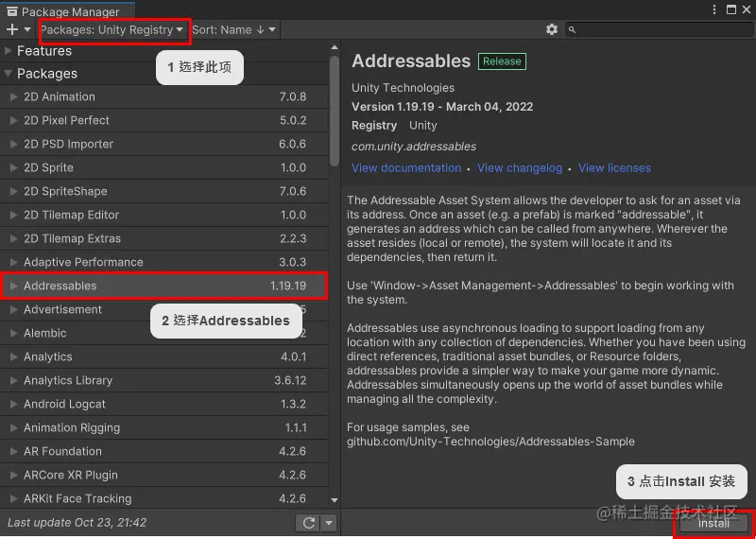Click the search magnifier icon

tap(572, 30)
